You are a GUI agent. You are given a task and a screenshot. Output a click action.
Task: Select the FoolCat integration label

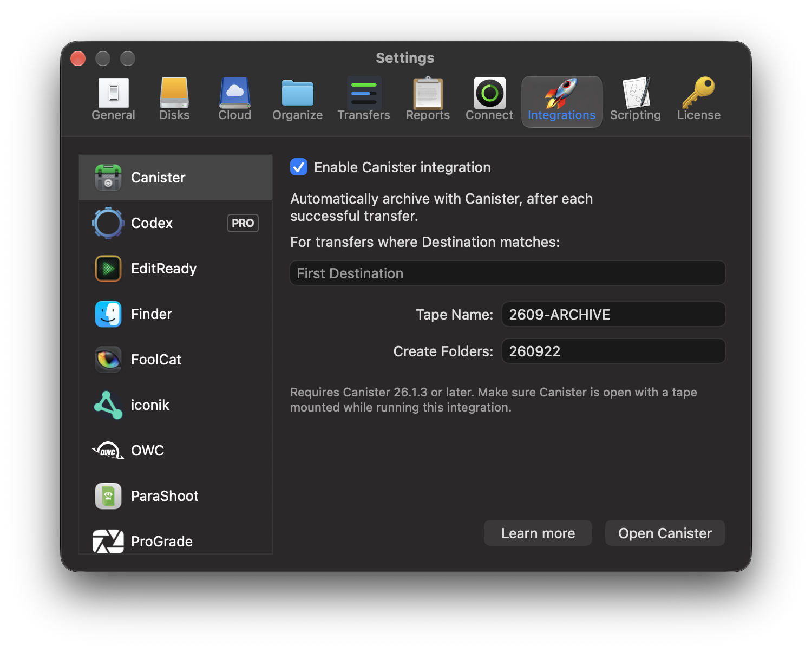pyautogui.click(x=156, y=360)
